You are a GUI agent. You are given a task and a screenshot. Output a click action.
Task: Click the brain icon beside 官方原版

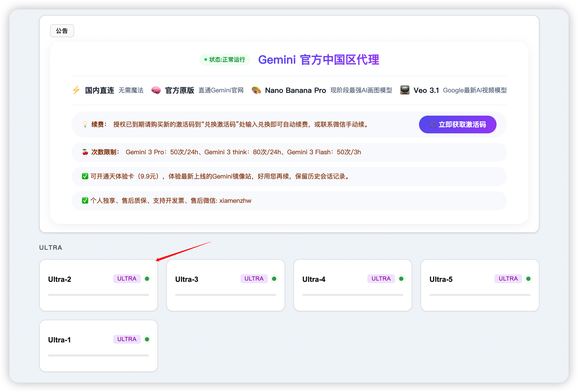tap(156, 90)
